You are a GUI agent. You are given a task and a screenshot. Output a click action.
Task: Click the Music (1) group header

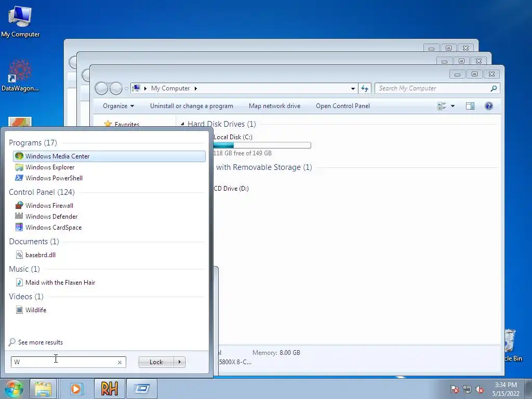(x=24, y=269)
